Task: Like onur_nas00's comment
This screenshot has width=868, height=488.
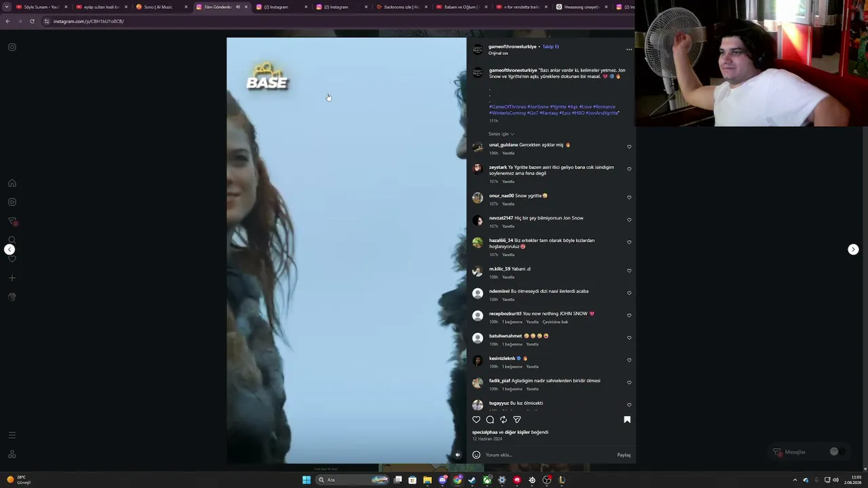Action: click(629, 197)
